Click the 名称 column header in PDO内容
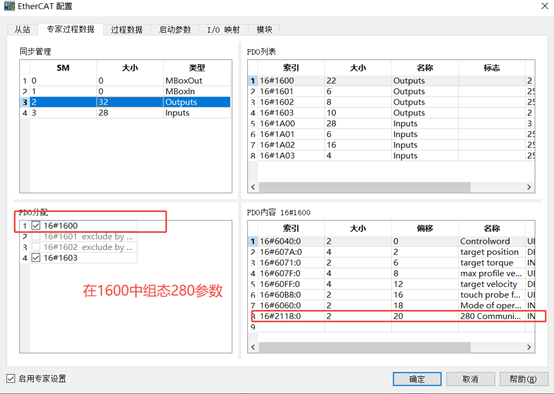554x394 pixels. pos(492,228)
